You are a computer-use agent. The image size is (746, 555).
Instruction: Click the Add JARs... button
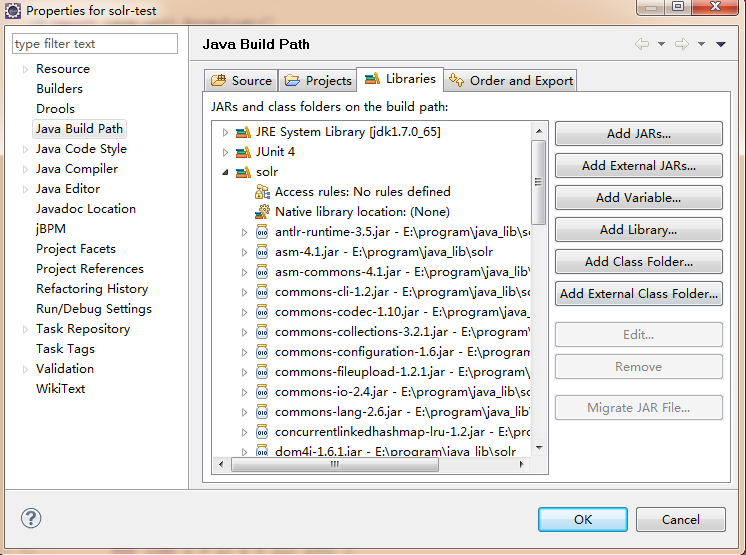(x=638, y=134)
